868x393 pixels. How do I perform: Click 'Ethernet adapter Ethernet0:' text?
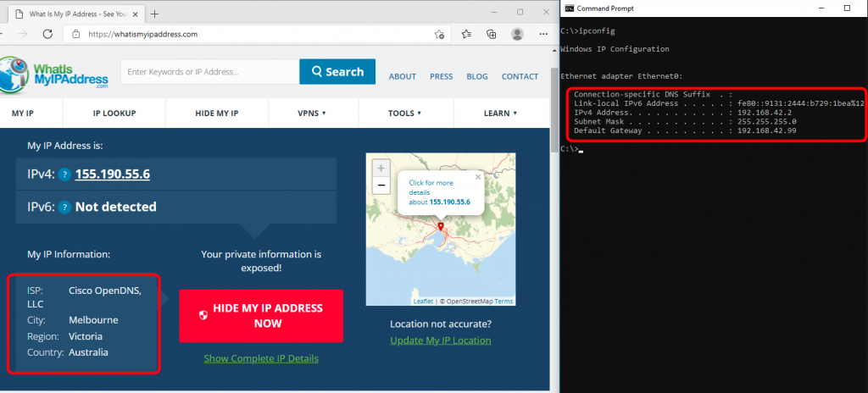point(621,76)
